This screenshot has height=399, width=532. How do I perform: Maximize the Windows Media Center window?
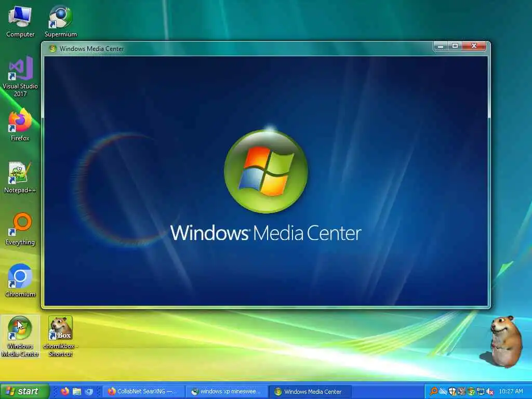[455, 46]
